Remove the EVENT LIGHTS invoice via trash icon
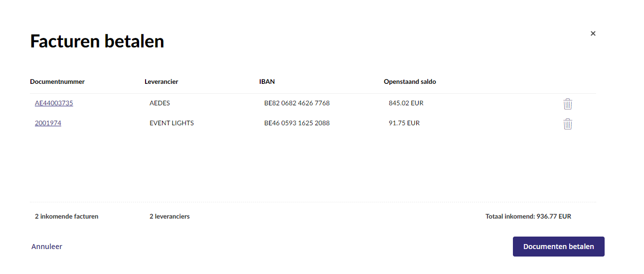Viewport: 644px width, 274px height. pyautogui.click(x=568, y=124)
